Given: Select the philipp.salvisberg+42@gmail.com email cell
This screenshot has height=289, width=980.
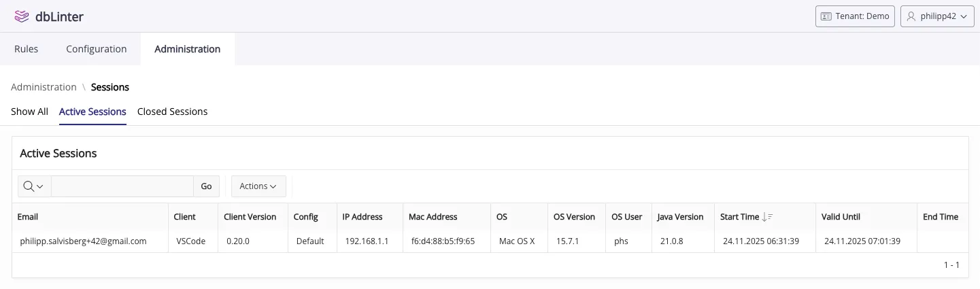Looking at the screenshot, I should (x=84, y=241).
